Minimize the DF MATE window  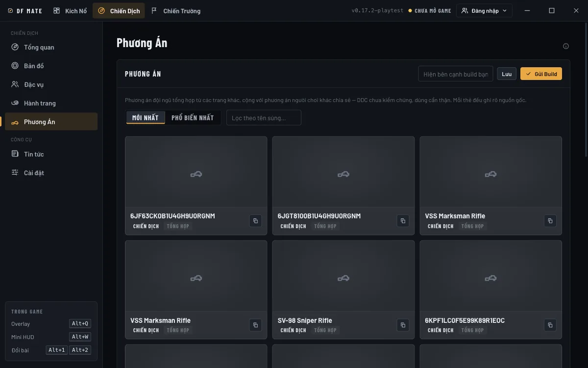(527, 11)
